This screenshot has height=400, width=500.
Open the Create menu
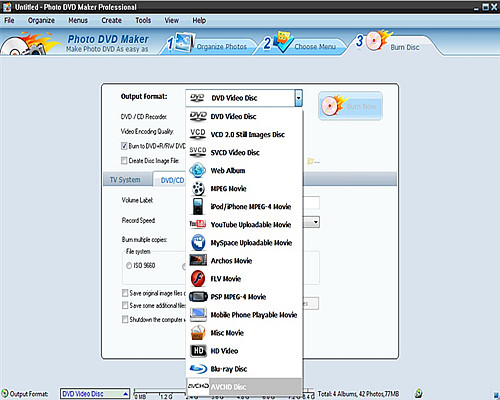coord(112,20)
